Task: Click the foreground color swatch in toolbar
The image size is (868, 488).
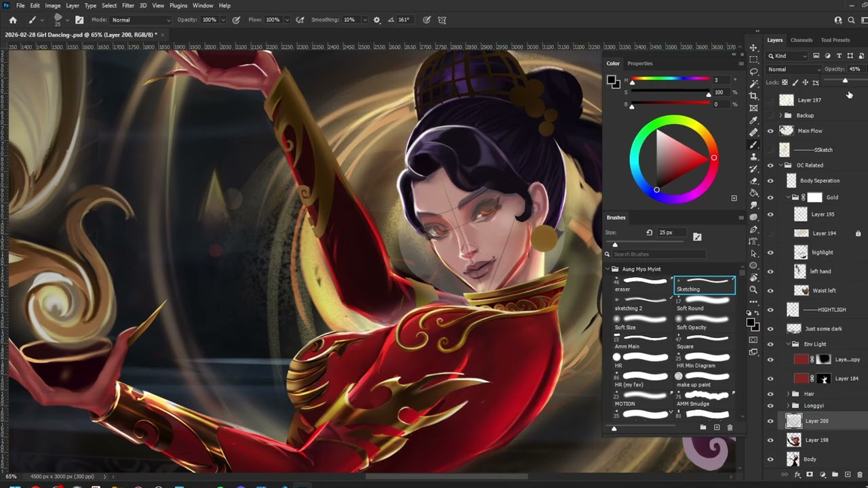Action: click(x=751, y=321)
